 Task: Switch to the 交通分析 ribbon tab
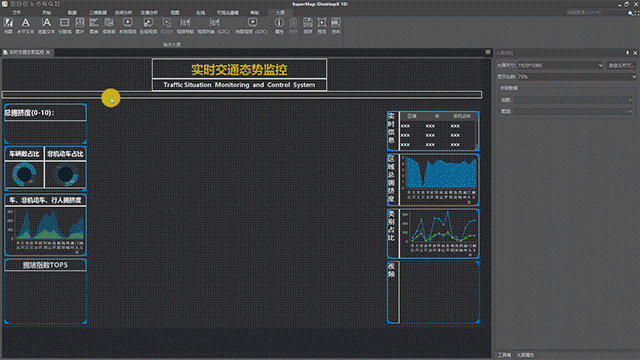pyautogui.click(x=149, y=13)
